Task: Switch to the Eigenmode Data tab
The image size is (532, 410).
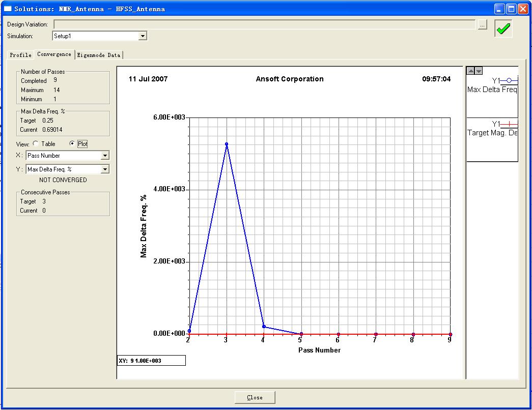Action: click(99, 55)
